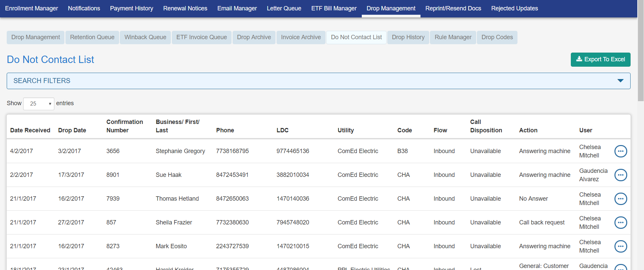Click drop date 27/2/2017
Screen dimensions: 644x270
click(x=71, y=222)
